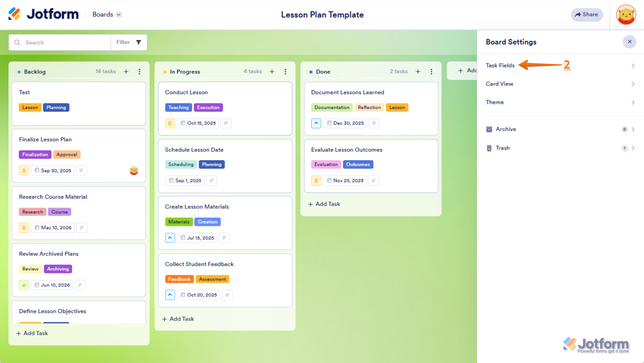Open the Filter options
The width and height of the screenshot is (644, 363).
tap(128, 42)
